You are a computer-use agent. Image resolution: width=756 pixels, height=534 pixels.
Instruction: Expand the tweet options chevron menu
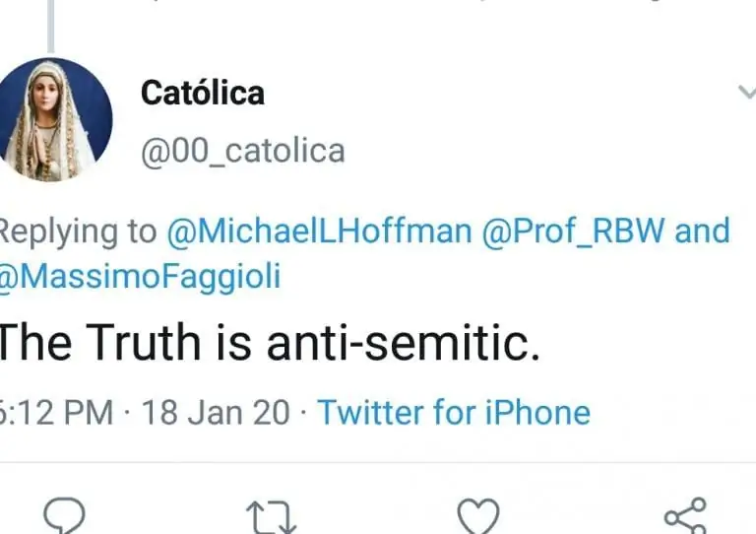coord(747,93)
